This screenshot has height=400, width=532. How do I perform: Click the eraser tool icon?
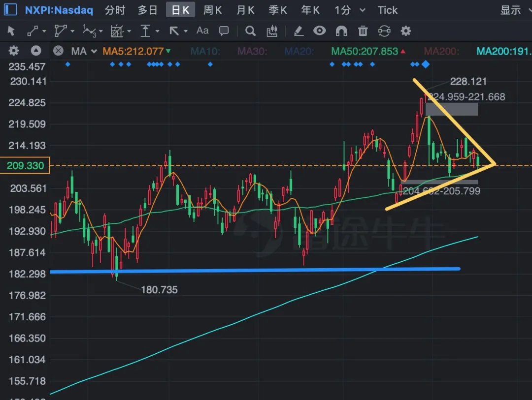tap(298, 31)
